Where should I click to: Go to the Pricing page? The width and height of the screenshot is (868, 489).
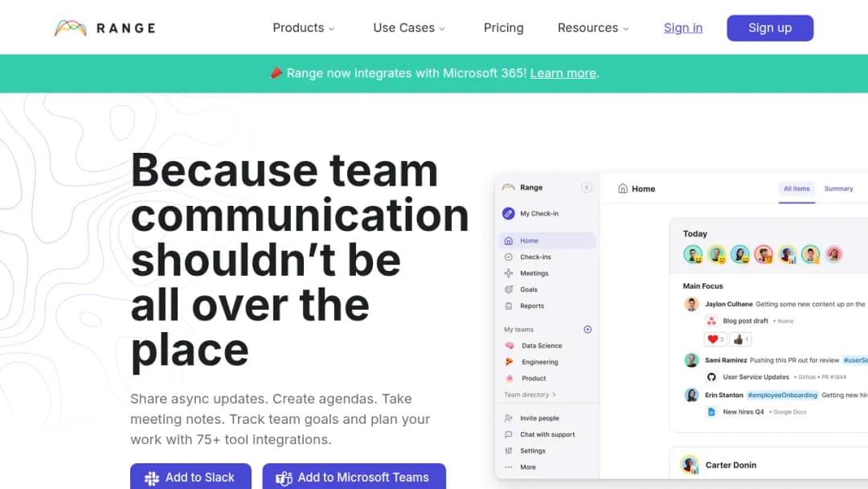tap(503, 27)
